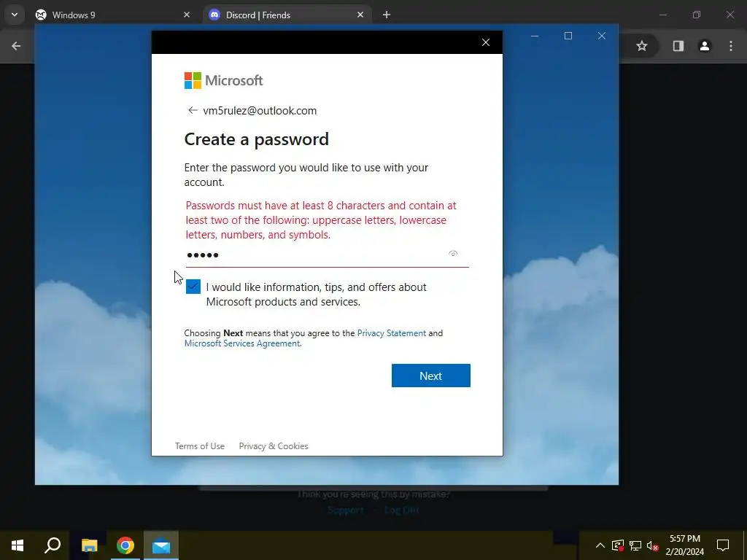Maximize the Mail app window
Image resolution: width=747 pixels, height=560 pixels.
pos(568,36)
